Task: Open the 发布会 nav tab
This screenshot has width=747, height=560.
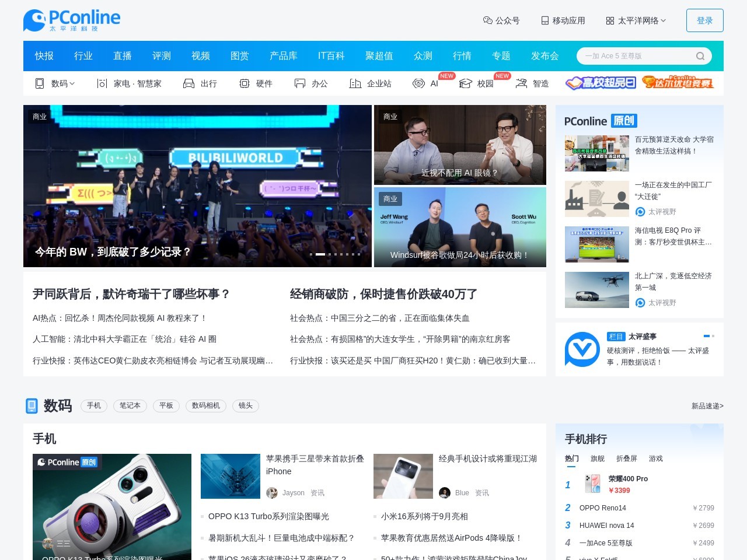Action: [545, 56]
